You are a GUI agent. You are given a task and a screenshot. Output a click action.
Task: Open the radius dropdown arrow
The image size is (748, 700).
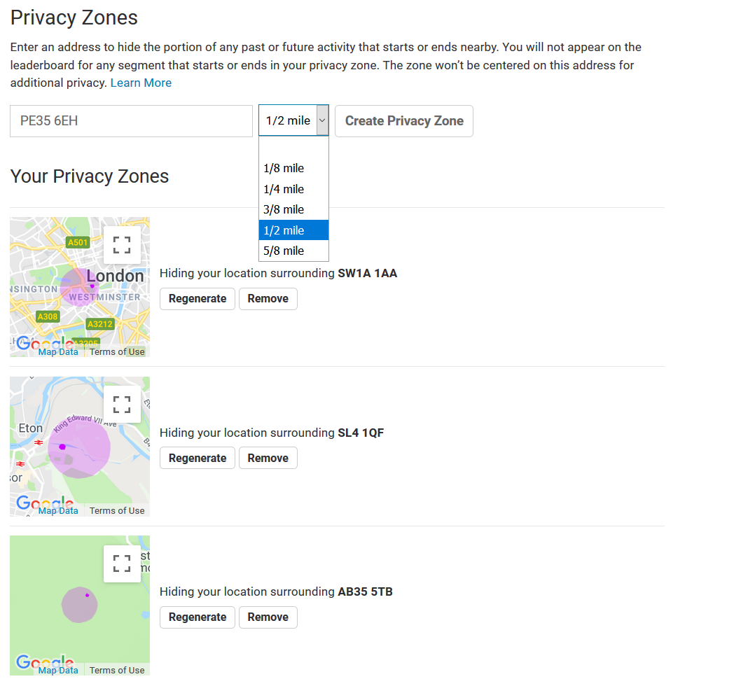coord(322,120)
